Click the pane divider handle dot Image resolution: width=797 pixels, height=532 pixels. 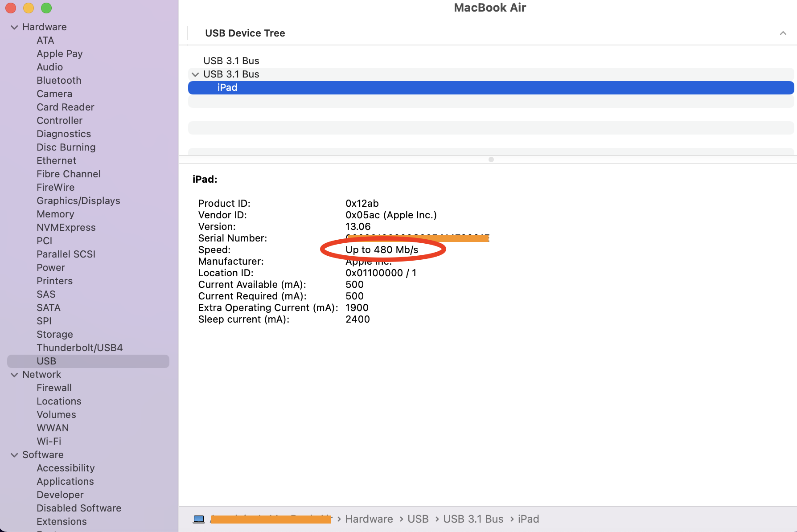491,160
